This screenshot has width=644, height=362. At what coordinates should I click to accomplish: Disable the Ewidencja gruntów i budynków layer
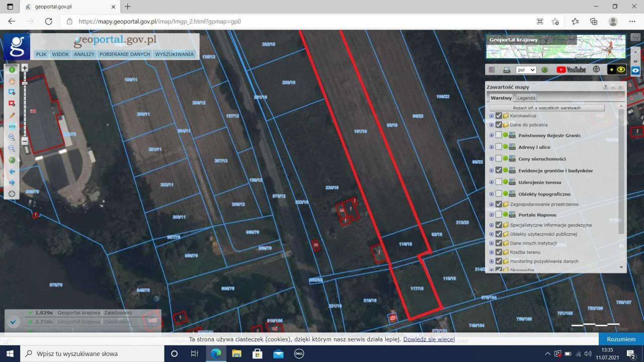click(499, 170)
